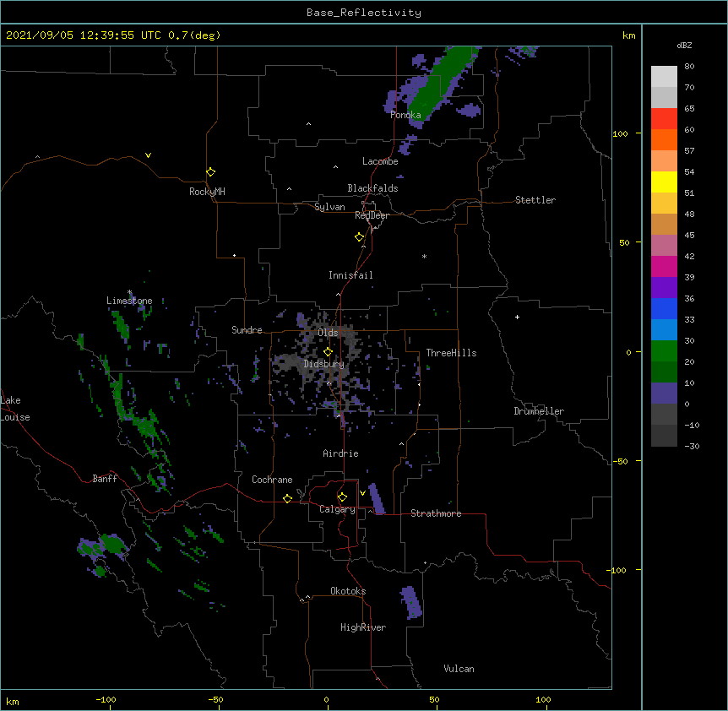This screenshot has width=728, height=711.
Task: Click the yellow diamond marker south of RedDeer
Action: 359,237
